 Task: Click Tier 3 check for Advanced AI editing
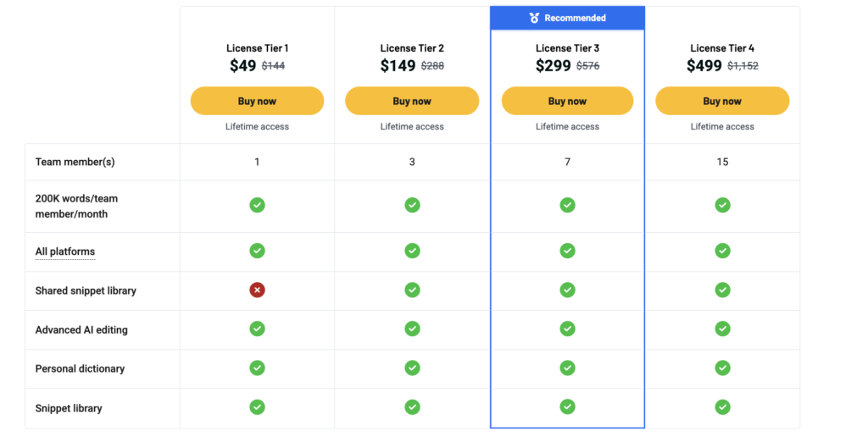click(x=567, y=329)
